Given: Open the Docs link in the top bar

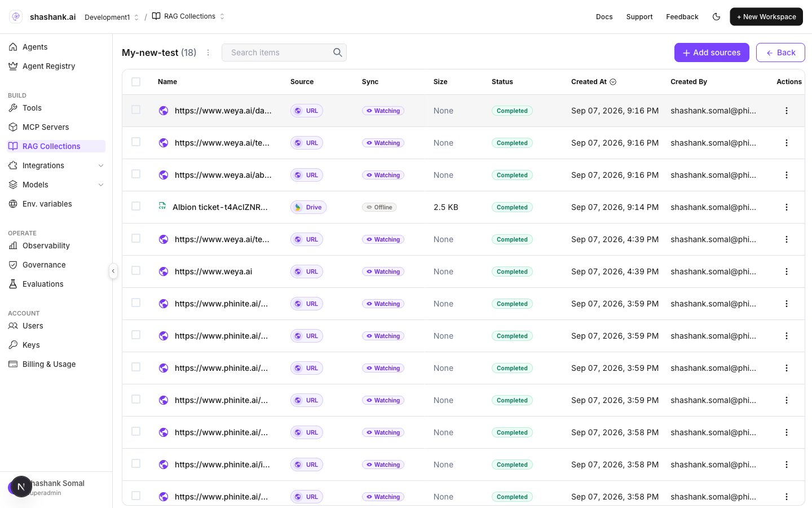Looking at the screenshot, I should click(x=604, y=17).
